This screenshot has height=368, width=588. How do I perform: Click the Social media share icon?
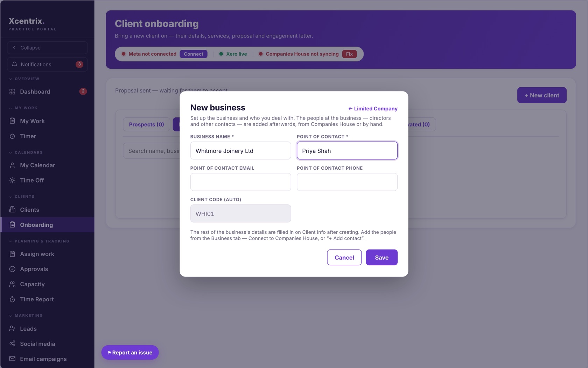tap(12, 343)
